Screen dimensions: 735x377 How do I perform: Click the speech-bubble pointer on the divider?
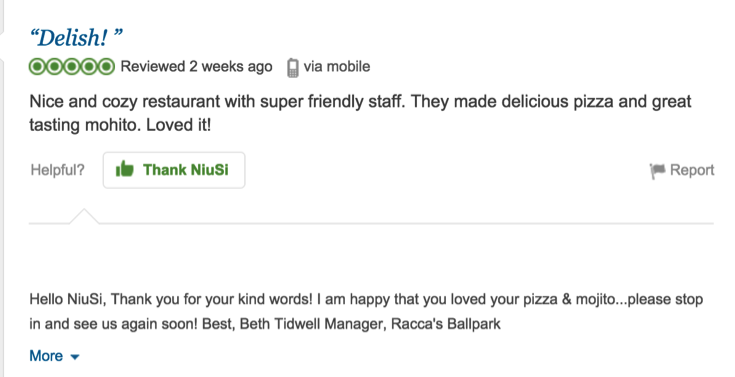coord(84,216)
